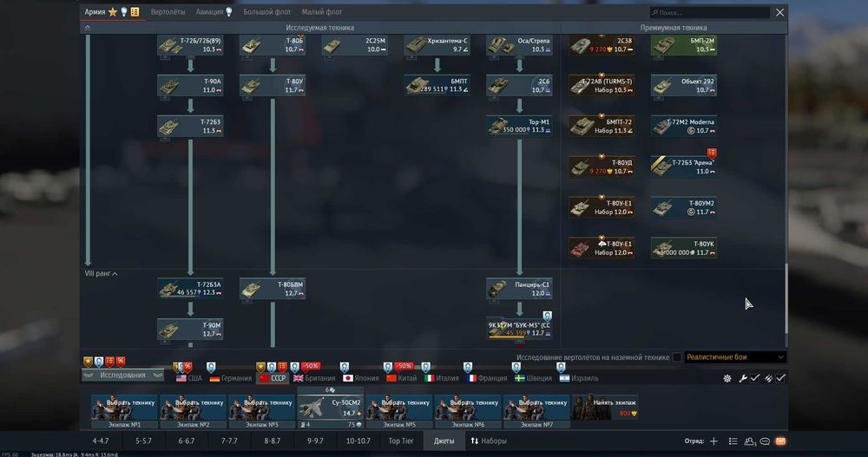Select the Т-90М tank icon
Image resolution: width=868 pixels, height=457 pixels.
[x=168, y=330]
